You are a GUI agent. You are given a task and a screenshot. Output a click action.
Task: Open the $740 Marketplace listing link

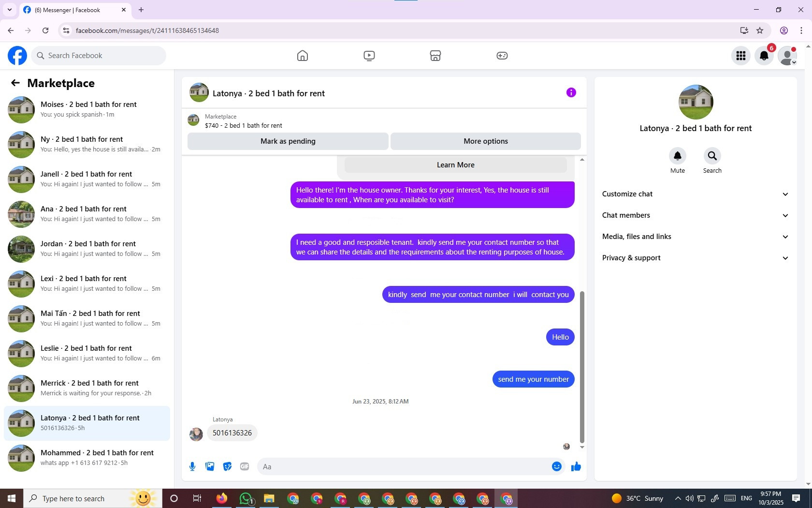pos(244,125)
